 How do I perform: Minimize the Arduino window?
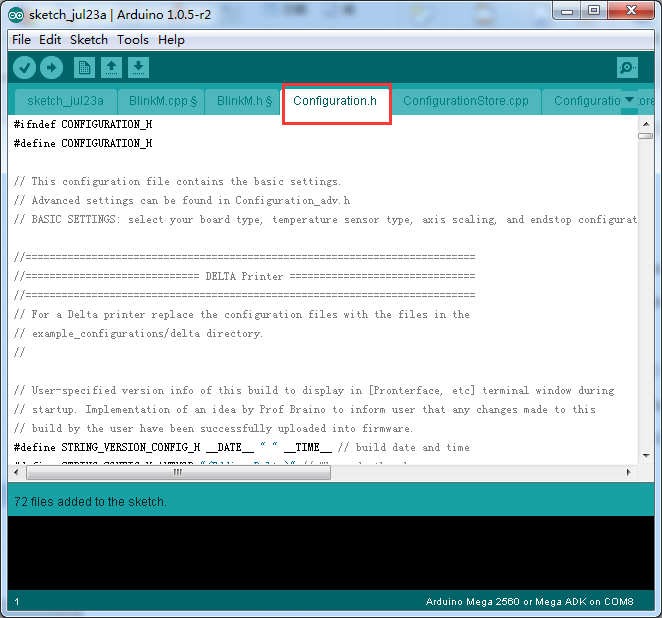(x=567, y=10)
